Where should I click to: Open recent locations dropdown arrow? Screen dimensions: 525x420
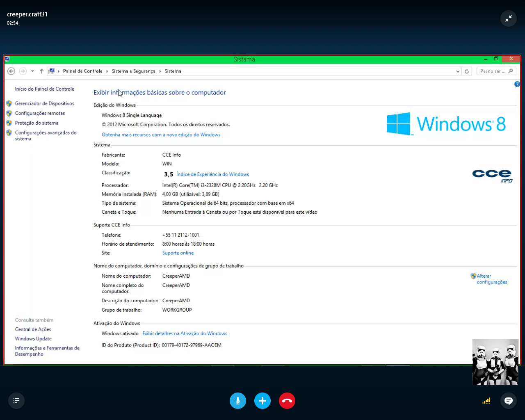point(32,71)
